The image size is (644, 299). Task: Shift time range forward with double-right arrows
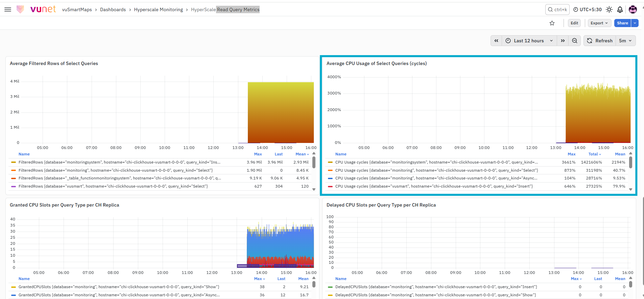[x=563, y=41]
